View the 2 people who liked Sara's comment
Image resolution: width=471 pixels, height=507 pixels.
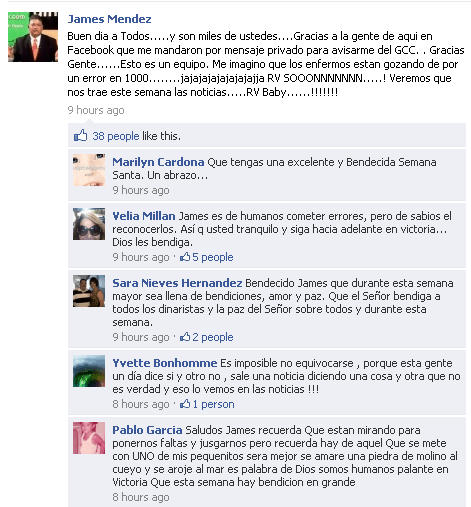pyautogui.click(x=213, y=337)
